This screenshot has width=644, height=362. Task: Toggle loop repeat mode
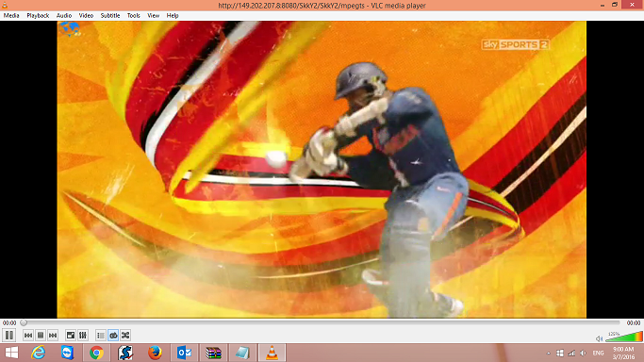click(x=113, y=336)
